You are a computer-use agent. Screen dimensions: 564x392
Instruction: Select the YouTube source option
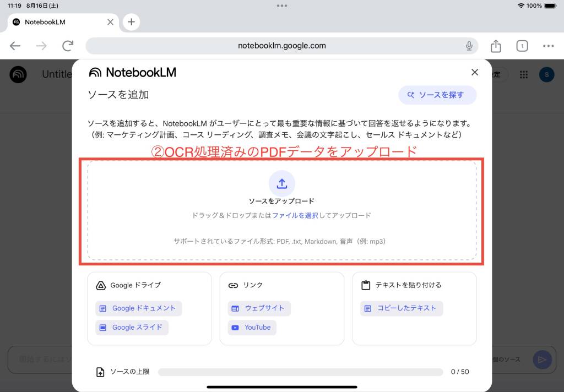point(252,328)
